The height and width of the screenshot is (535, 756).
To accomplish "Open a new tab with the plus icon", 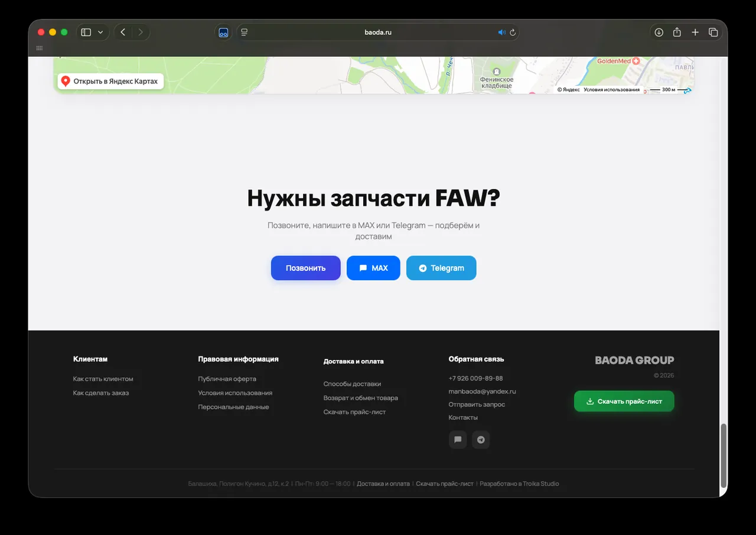I will pos(695,32).
